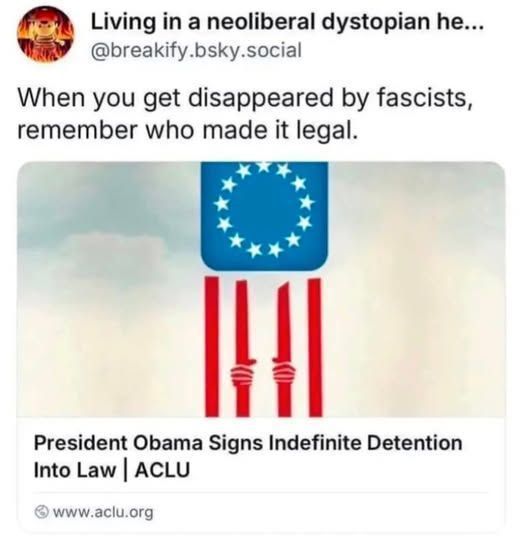Screen dimensions: 526x537
Task: Click the post text about fascists
Action: tap(245, 113)
